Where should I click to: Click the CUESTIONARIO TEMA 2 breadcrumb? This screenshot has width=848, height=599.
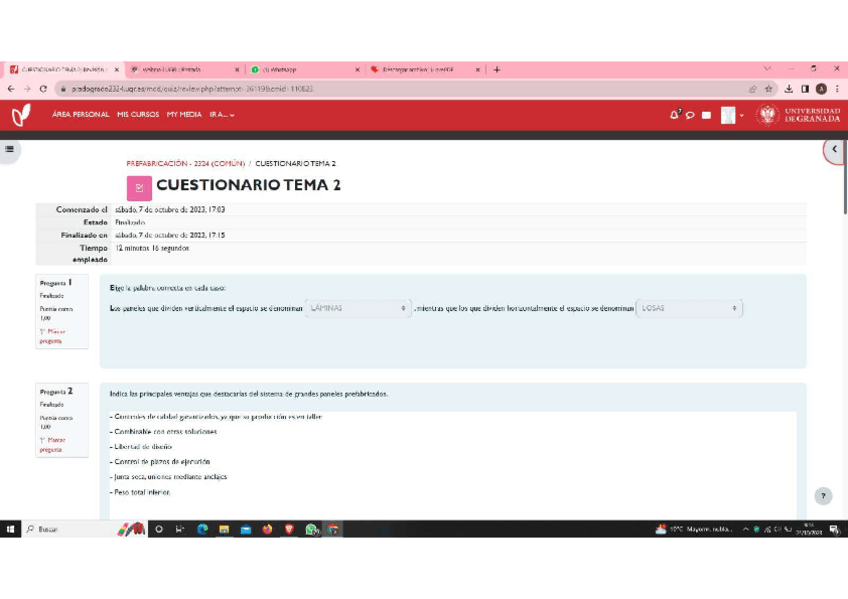(295, 163)
